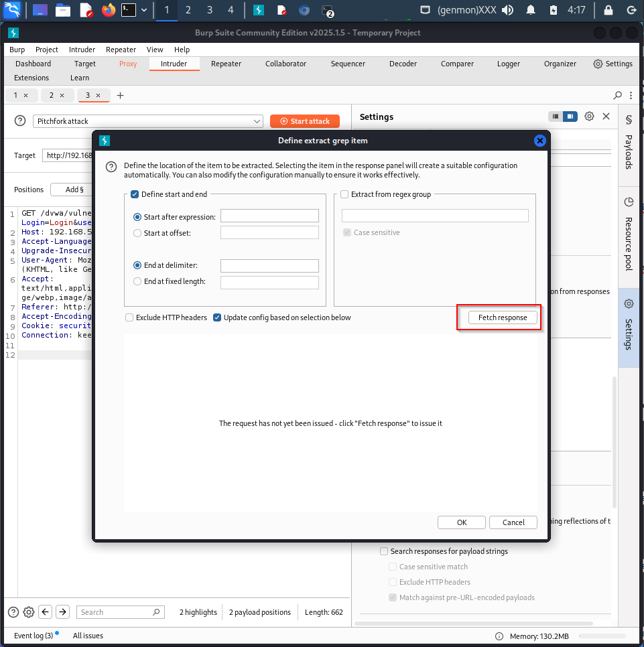Click the lock screen icon
The height and width of the screenshot is (647, 644).
tap(608, 10)
